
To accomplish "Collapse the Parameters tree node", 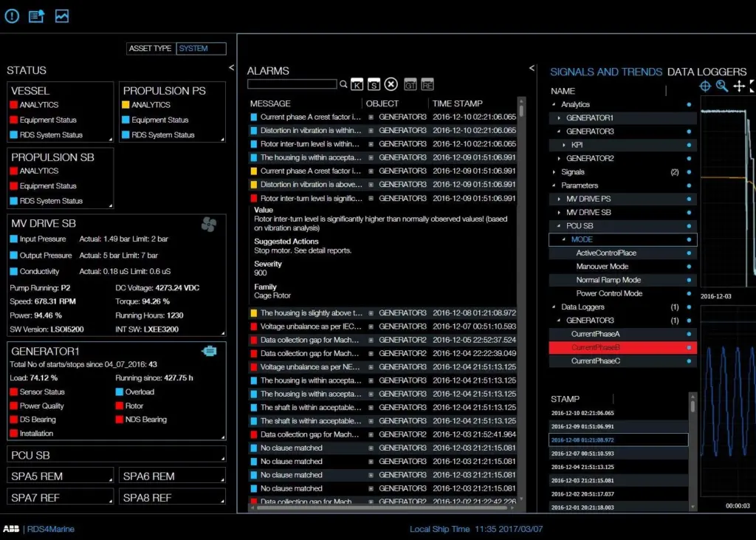I will click(x=554, y=185).
